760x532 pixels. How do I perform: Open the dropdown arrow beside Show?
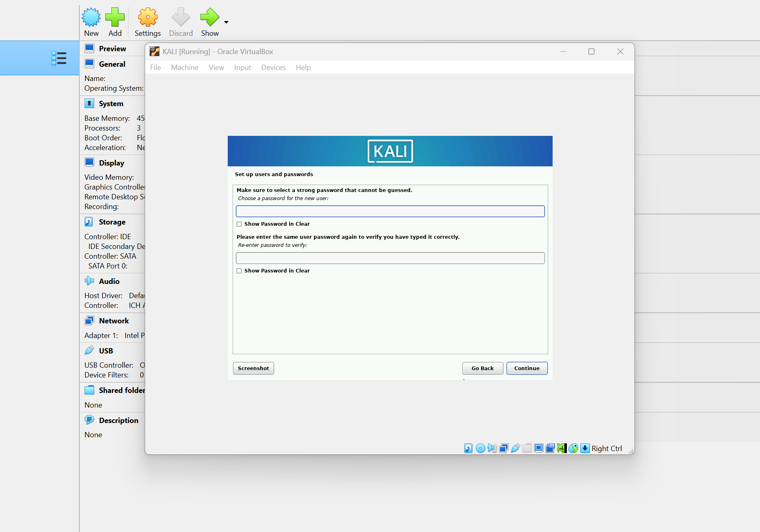pyautogui.click(x=226, y=22)
